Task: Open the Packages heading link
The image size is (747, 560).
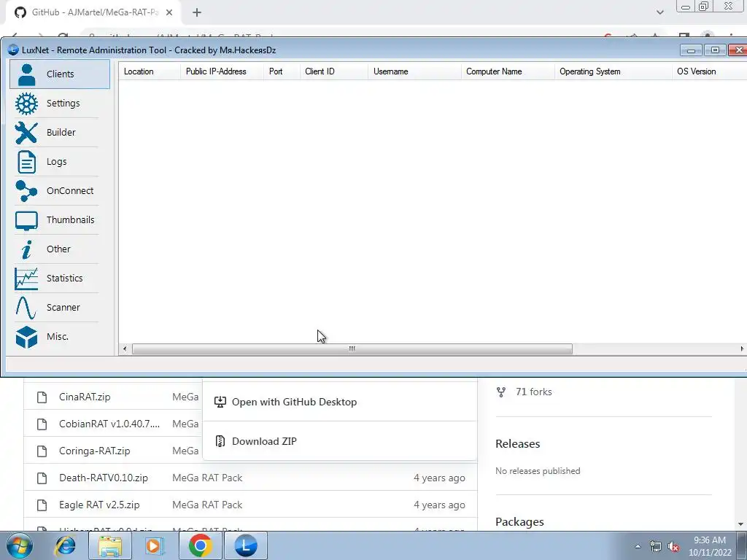Action: point(519,522)
